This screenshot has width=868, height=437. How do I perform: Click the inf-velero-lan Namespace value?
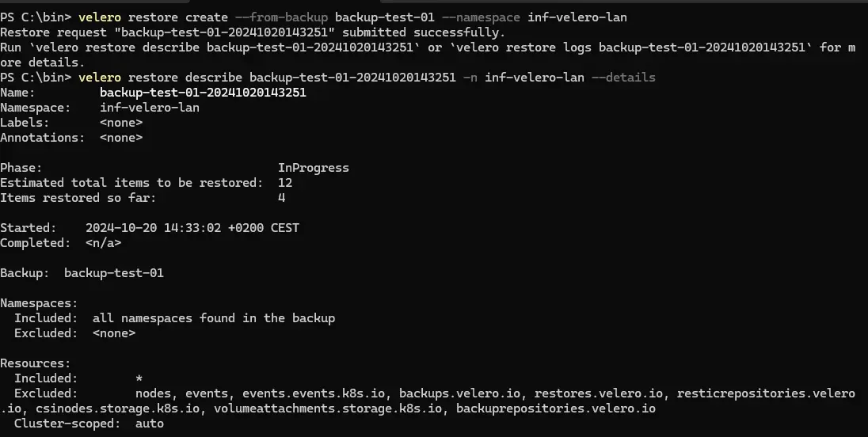pyautogui.click(x=150, y=108)
